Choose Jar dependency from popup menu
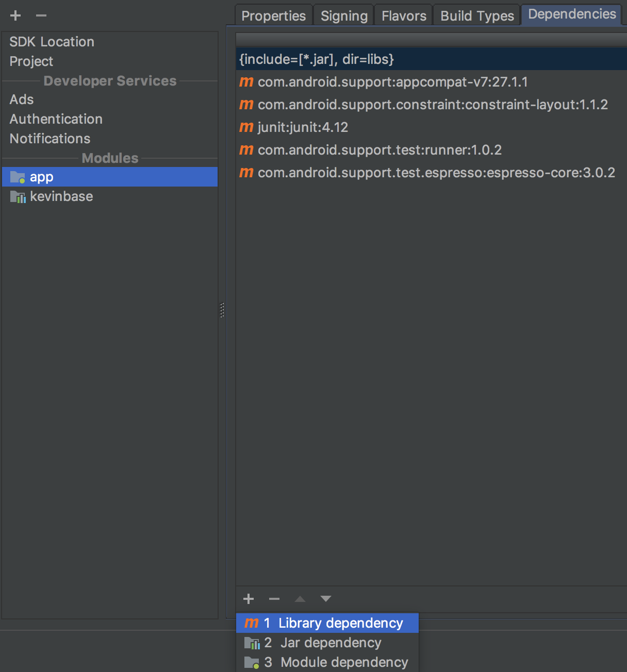Image resolution: width=627 pixels, height=672 pixels. coord(331,643)
